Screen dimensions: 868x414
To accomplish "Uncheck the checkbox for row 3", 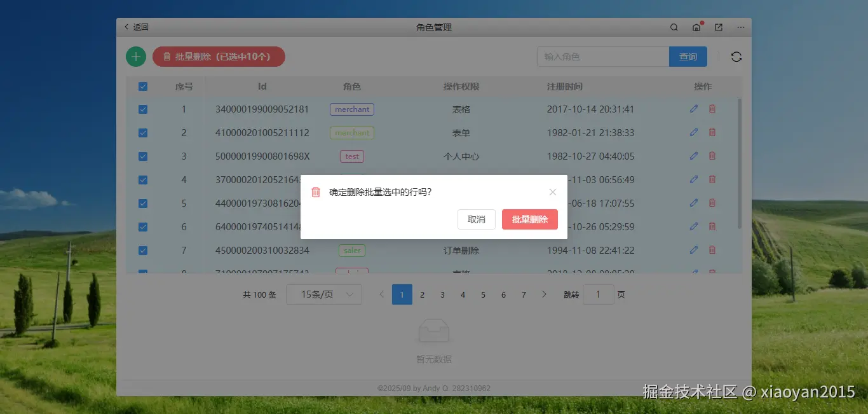I will [x=142, y=156].
